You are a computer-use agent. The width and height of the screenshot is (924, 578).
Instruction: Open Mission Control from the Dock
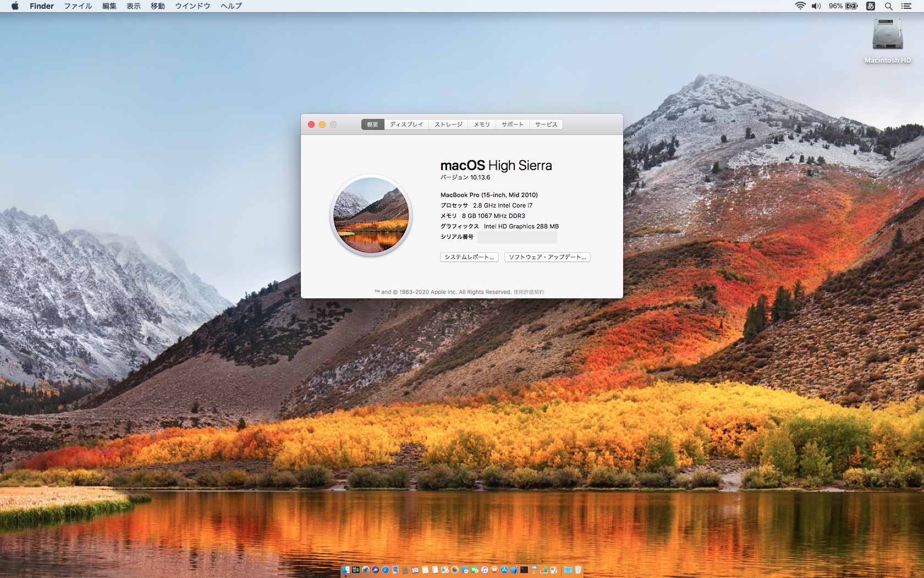[356, 570]
